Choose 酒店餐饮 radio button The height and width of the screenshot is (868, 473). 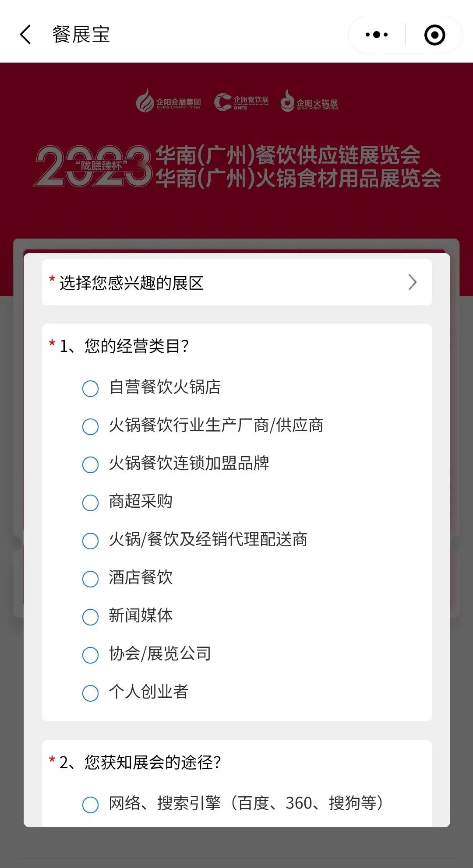(127, 578)
